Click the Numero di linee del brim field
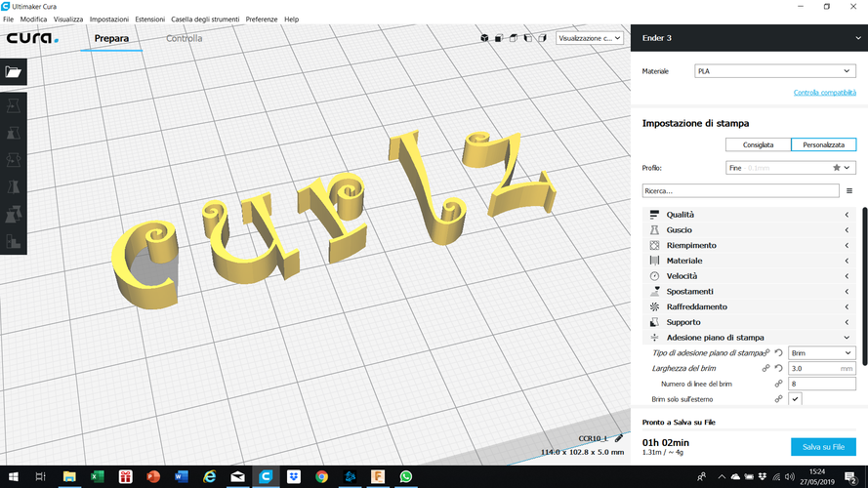Viewport: 868px width, 488px height. coord(821,384)
